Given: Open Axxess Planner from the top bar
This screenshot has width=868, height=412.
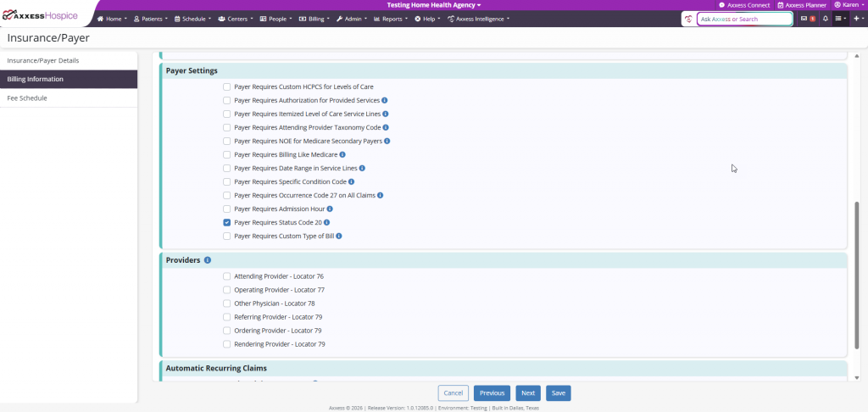Looking at the screenshot, I should point(801,5).
